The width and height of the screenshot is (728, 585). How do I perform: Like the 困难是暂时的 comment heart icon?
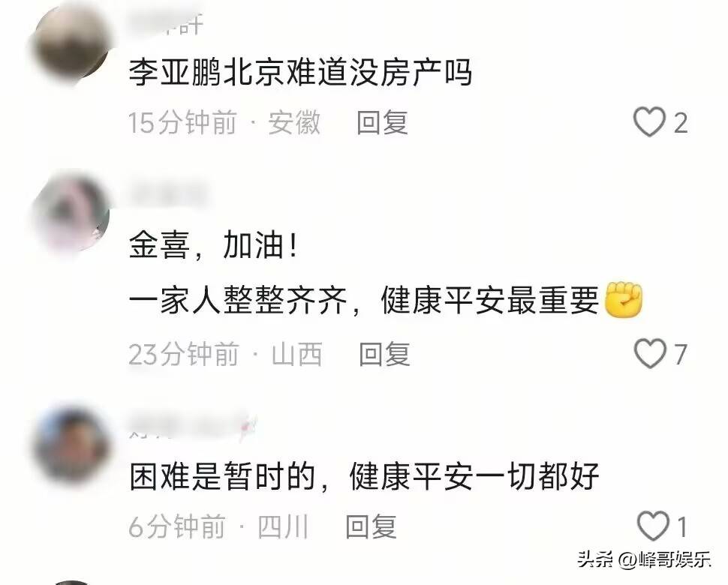pos(653,526)
